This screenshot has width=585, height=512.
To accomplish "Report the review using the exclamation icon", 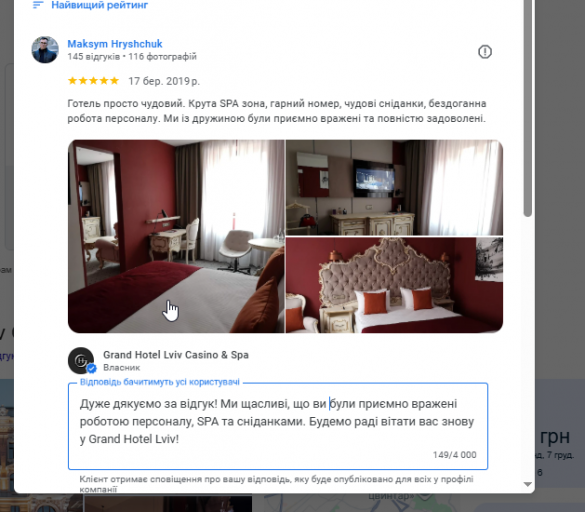I will click(485, 51).
